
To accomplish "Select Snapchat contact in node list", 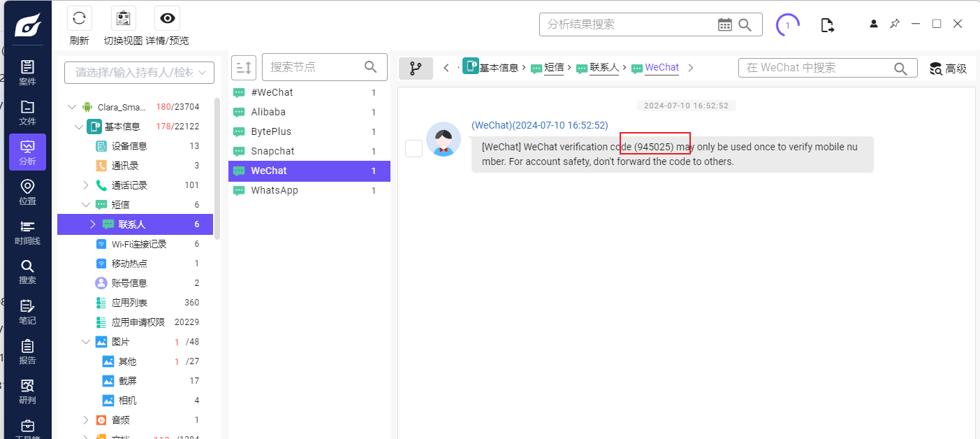I will (x=309, y=151).
